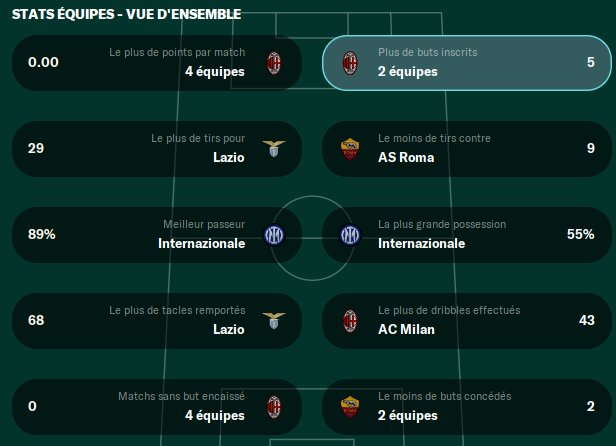Select Internazionale under Meilleur passeur

click(x=202, y=244)
